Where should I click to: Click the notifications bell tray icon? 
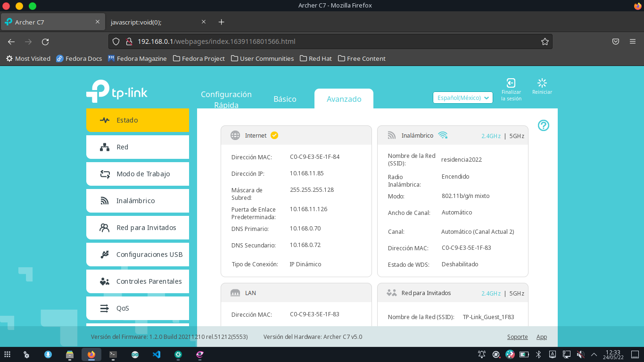tap(482, 354)
